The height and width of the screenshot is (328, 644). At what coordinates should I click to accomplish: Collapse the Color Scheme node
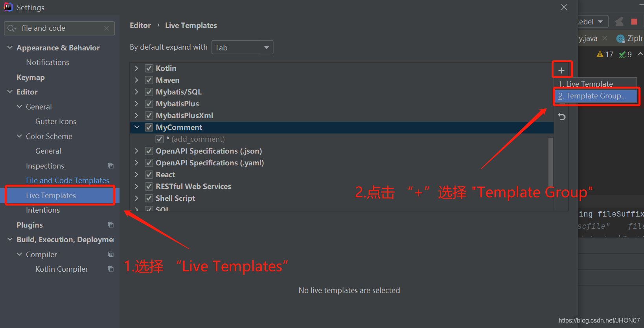19,136
